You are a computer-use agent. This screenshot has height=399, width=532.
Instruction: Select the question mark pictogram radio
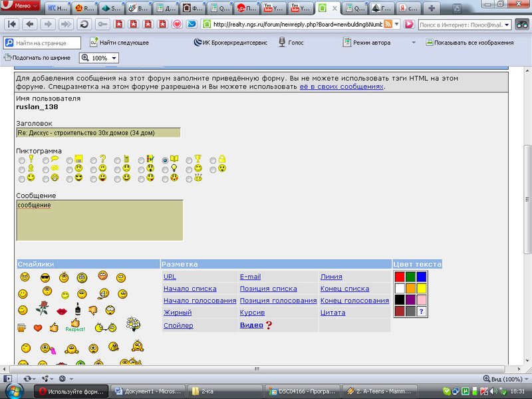click(93, 160)
